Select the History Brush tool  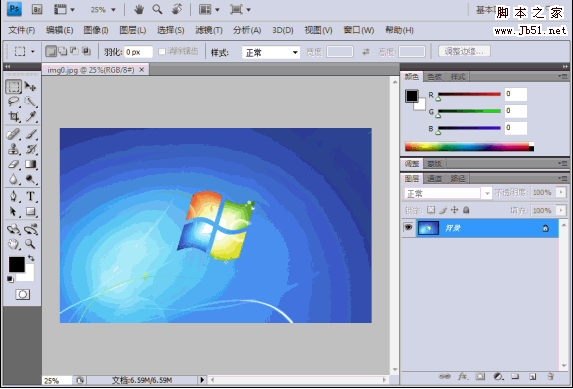pos(30,150)
